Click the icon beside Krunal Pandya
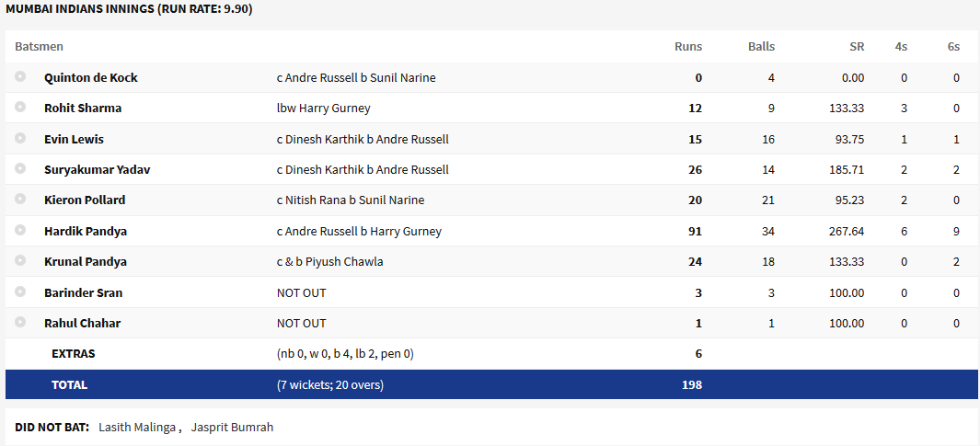This screenshot has width=980, height=446. pyautogui.click(x=20, y=261)
